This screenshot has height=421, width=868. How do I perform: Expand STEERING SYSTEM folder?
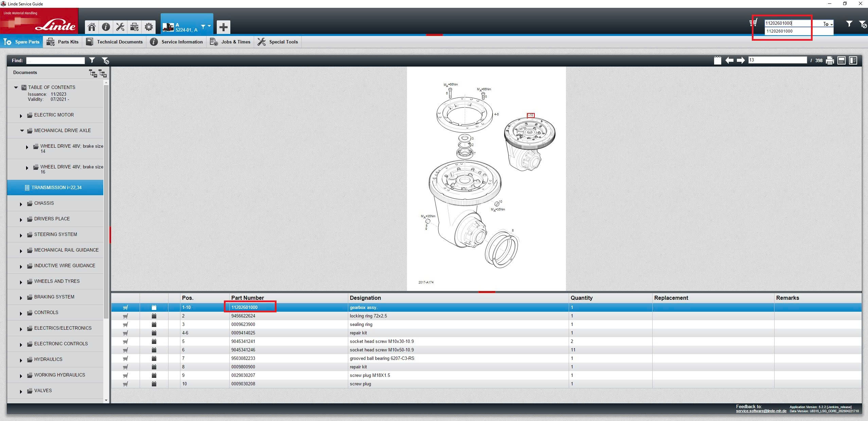point(21,235)
